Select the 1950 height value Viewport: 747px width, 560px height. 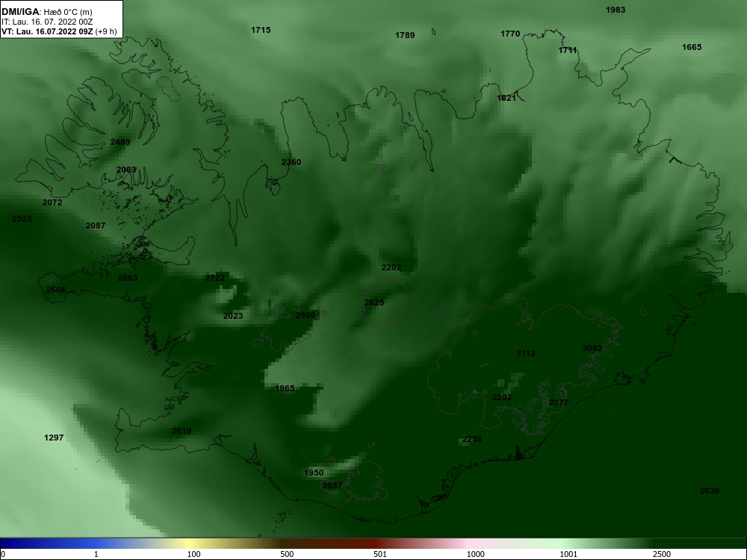click(314, 473)
